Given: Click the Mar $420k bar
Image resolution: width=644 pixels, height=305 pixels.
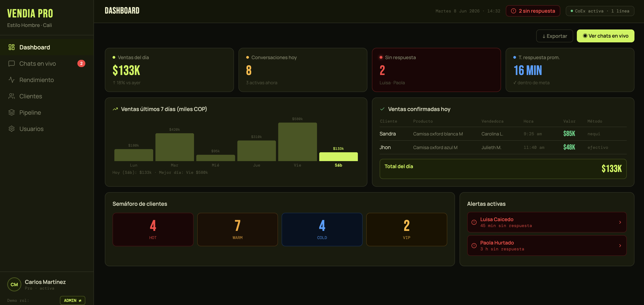Looking at the screenshot, I should [x=175, y=147].
